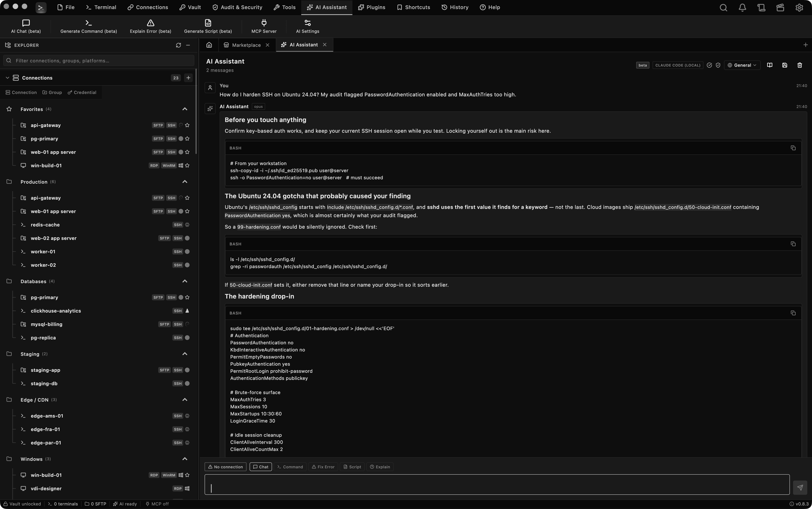The image size is (812, 509).
Task: Select Chat mode
Action: (261, 467)
